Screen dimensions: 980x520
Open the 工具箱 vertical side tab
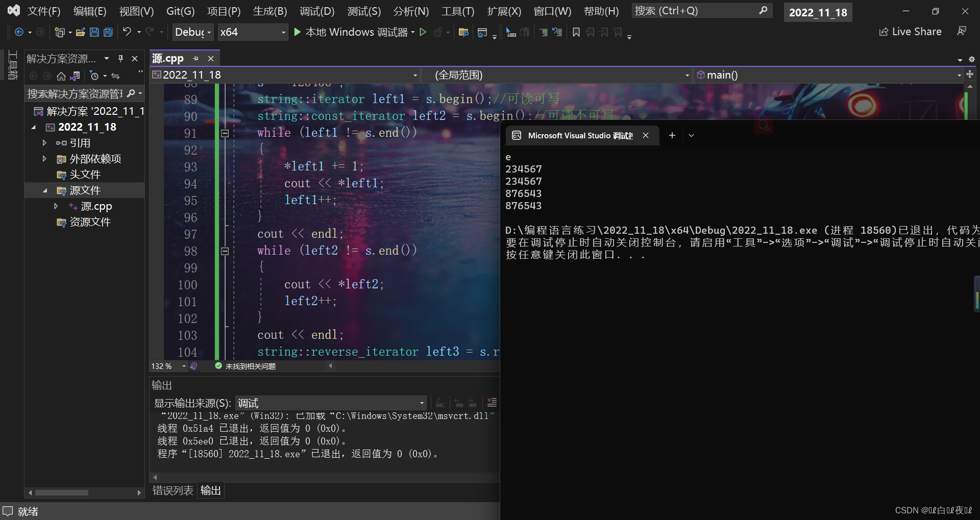tap(13, 65)
